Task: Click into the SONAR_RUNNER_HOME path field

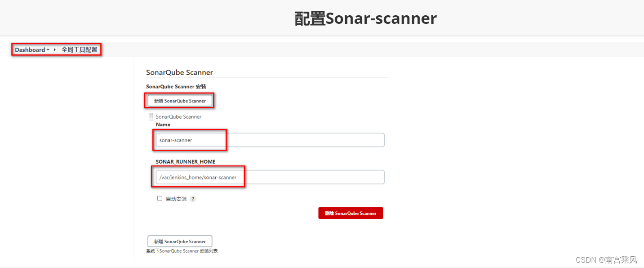Action: coord(270,177)
